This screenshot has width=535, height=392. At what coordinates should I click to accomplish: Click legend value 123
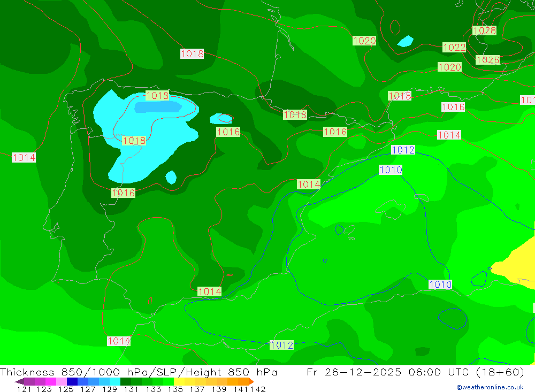[44, 389]
